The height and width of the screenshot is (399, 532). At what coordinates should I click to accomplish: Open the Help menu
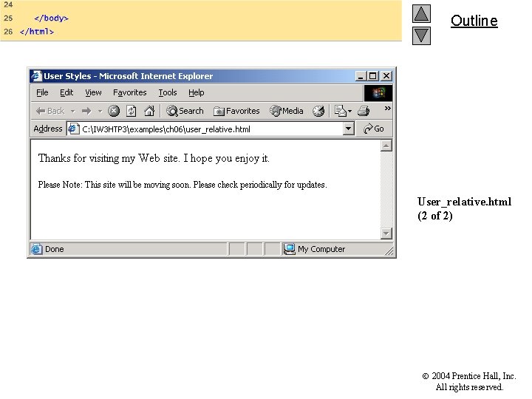197,92
